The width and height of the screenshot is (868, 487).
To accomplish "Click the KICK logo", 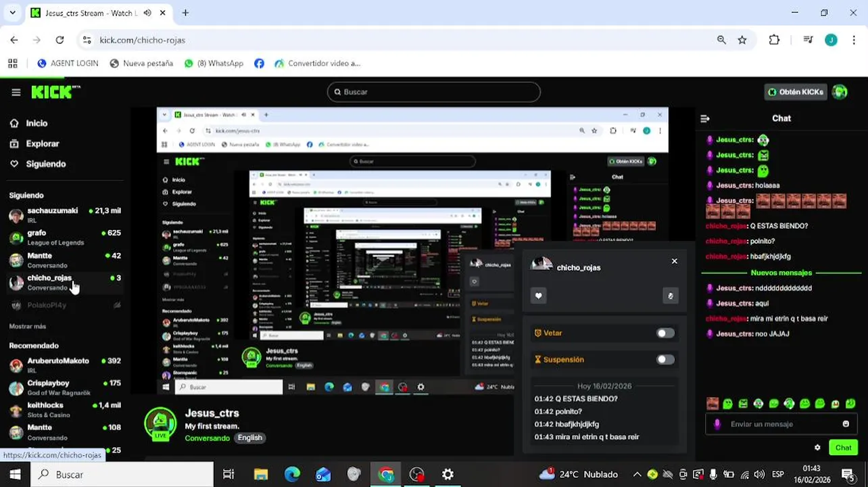I will [x=55, y=92].
